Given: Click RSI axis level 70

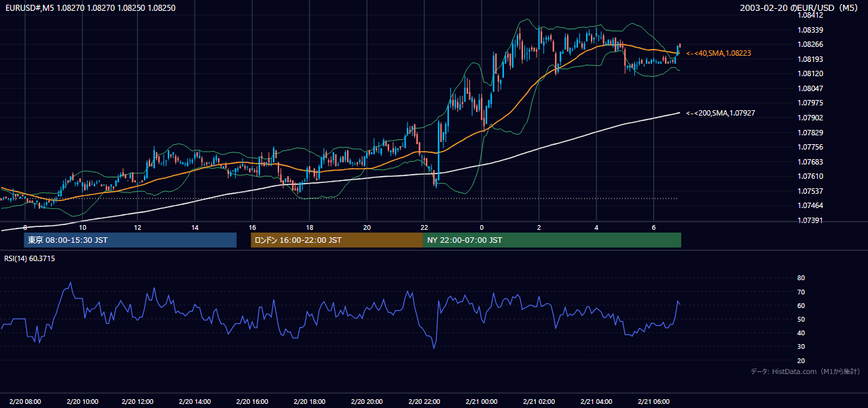Looking at the screenshot, I should tap(801, 292).
